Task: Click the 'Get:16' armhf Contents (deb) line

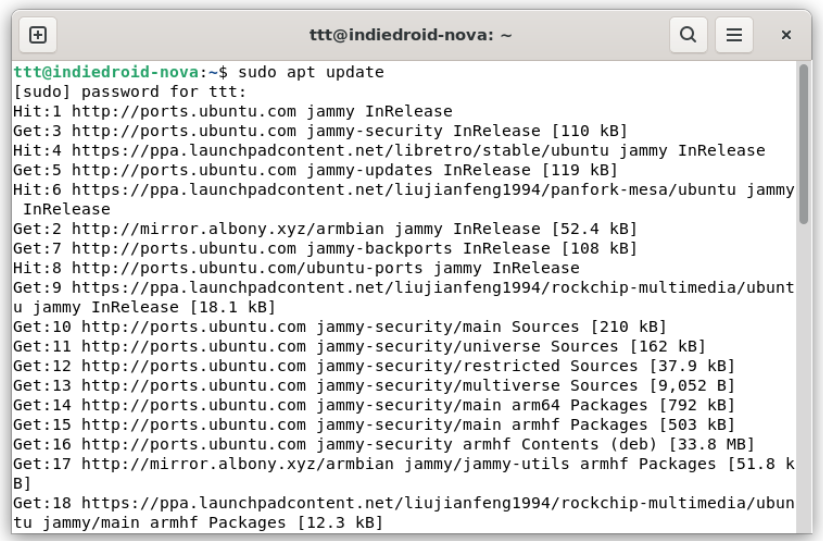Action: 384,444
